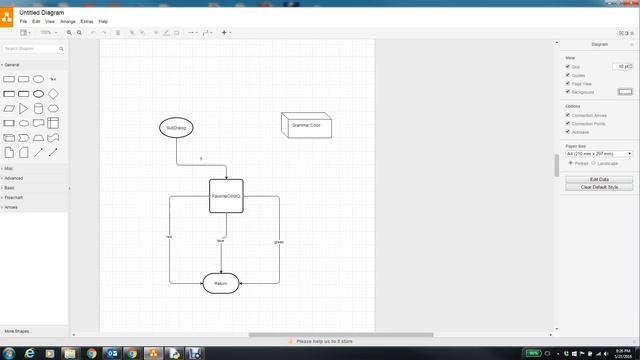
Task: Open the File menu
Action: [x=23, y=21]
